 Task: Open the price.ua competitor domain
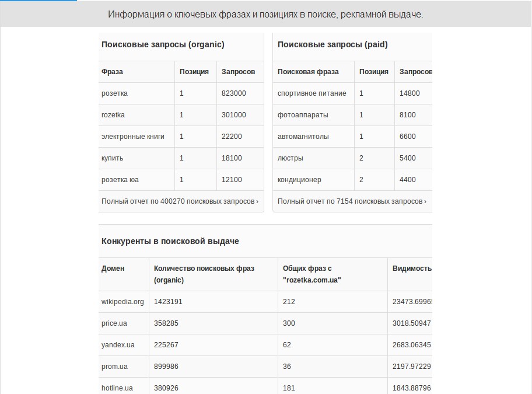[x=114, y=323]
